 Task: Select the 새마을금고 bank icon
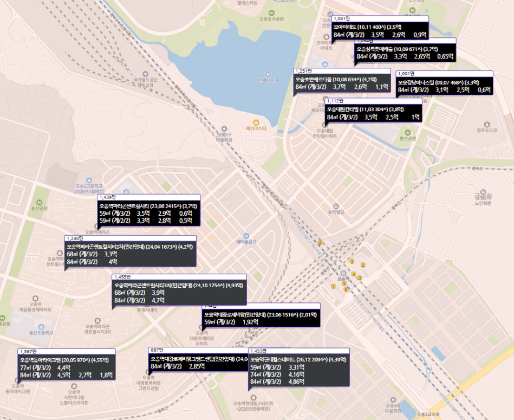[246, 236]
